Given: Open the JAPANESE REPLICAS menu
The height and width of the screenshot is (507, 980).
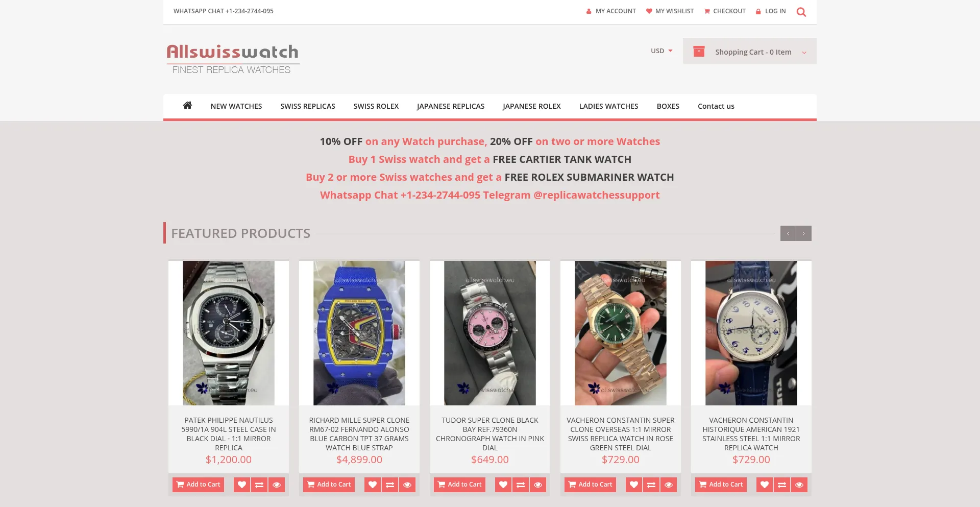Looking at the screenshot, I should click(x=451, y=106).
